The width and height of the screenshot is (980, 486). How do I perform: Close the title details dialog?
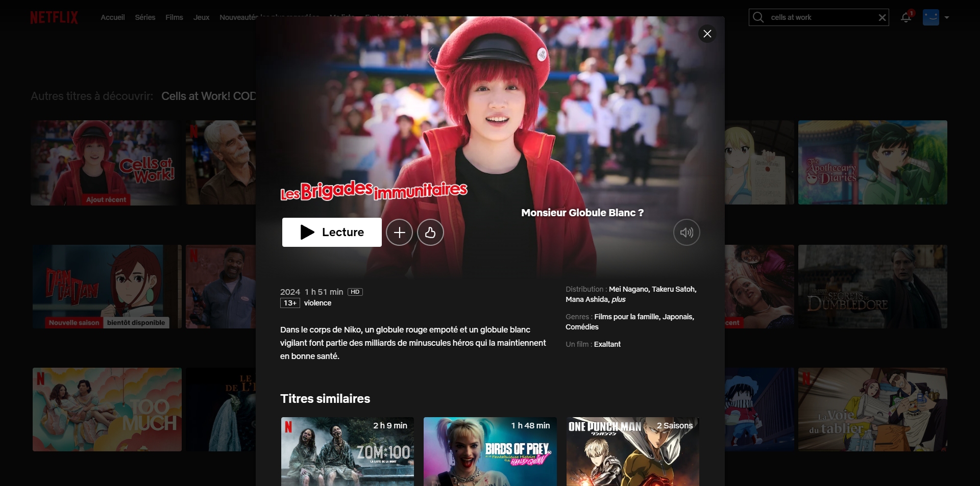707,34
